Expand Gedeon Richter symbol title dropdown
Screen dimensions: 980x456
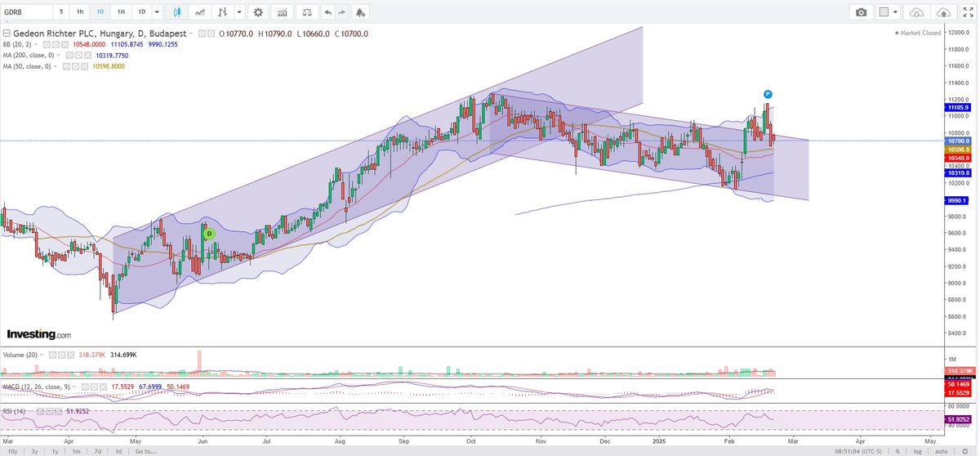click(191, 34)
